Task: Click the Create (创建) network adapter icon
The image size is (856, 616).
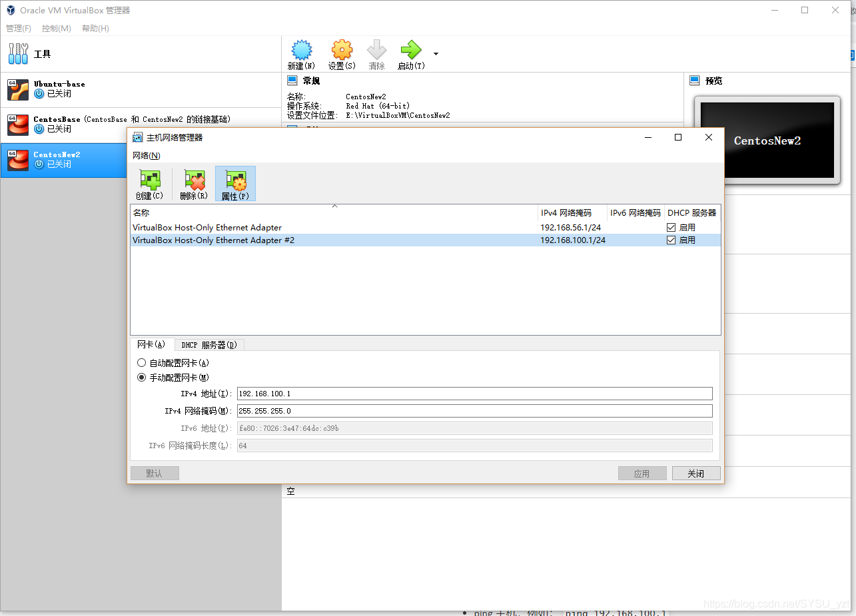Action: tap(149, 180)
